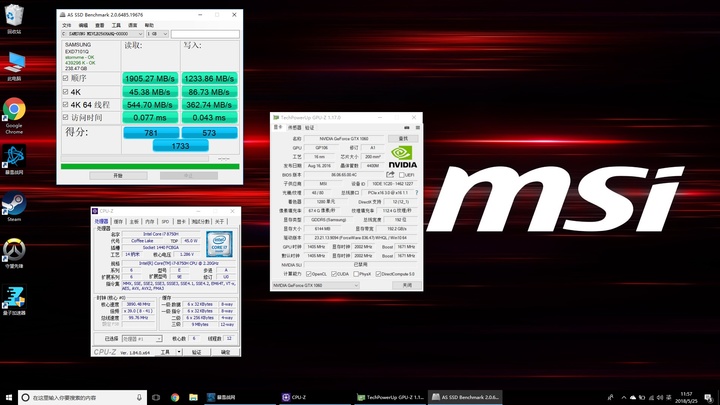
Task: Toggle the UEFI checkbox in GPU-Z
Action: coord(402,175)
